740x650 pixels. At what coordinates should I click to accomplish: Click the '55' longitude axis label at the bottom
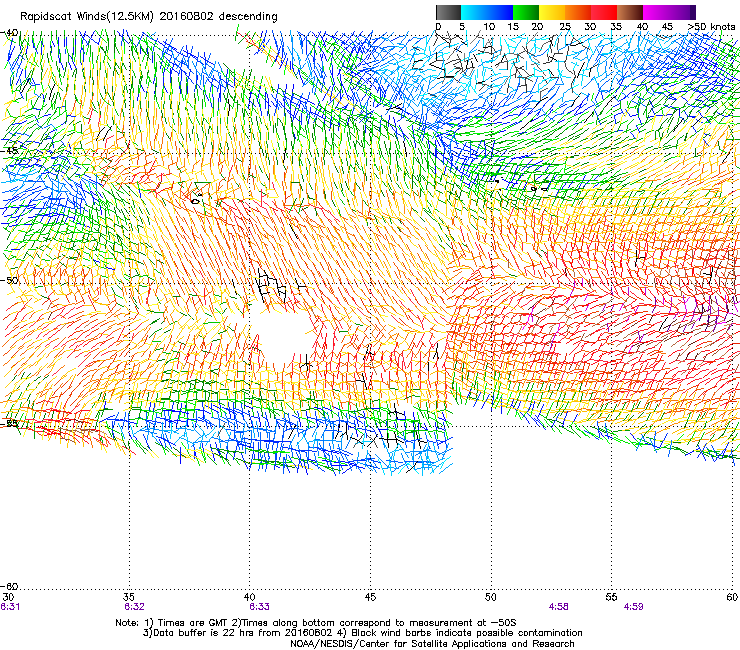point(611,597)
